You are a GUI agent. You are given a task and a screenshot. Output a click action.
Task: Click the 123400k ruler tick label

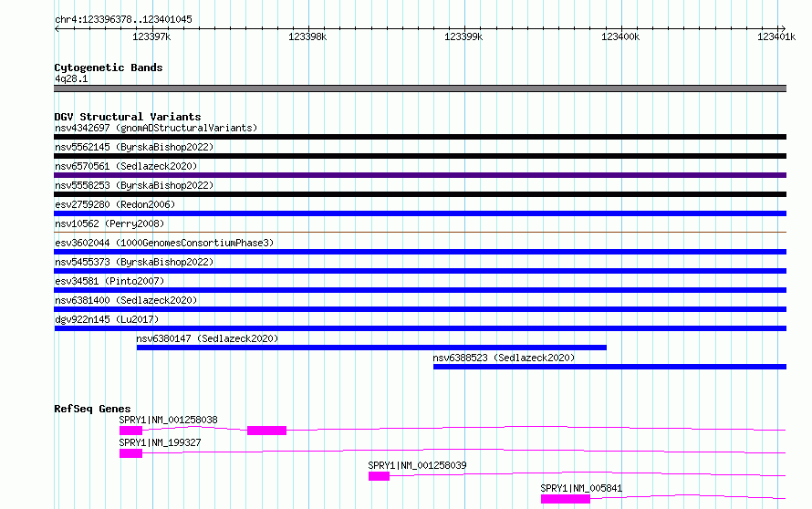pos(620,36)
